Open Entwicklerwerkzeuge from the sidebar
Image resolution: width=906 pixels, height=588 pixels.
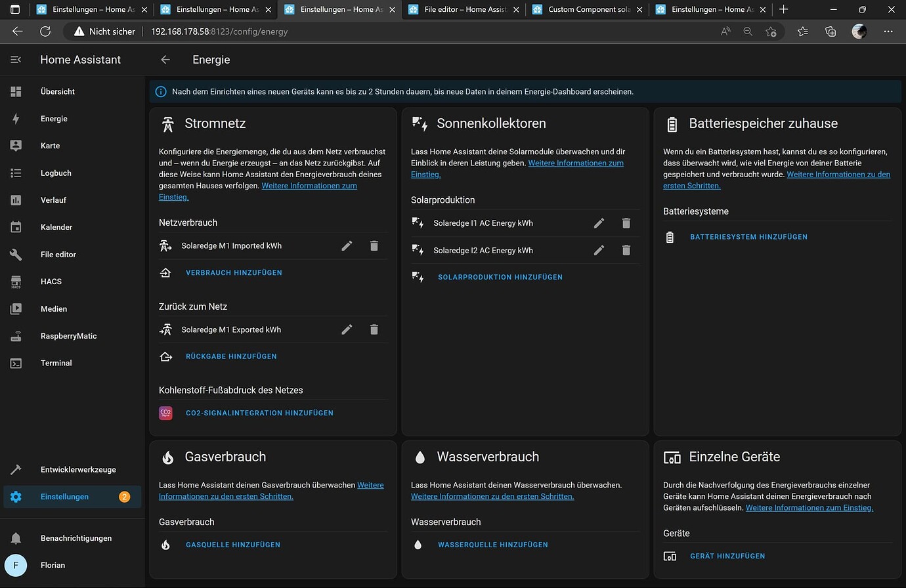(77, 469)
